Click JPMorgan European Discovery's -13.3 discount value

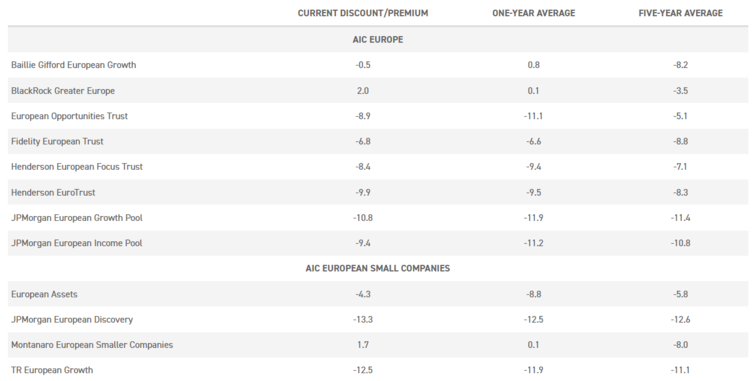tap(363, 320)
